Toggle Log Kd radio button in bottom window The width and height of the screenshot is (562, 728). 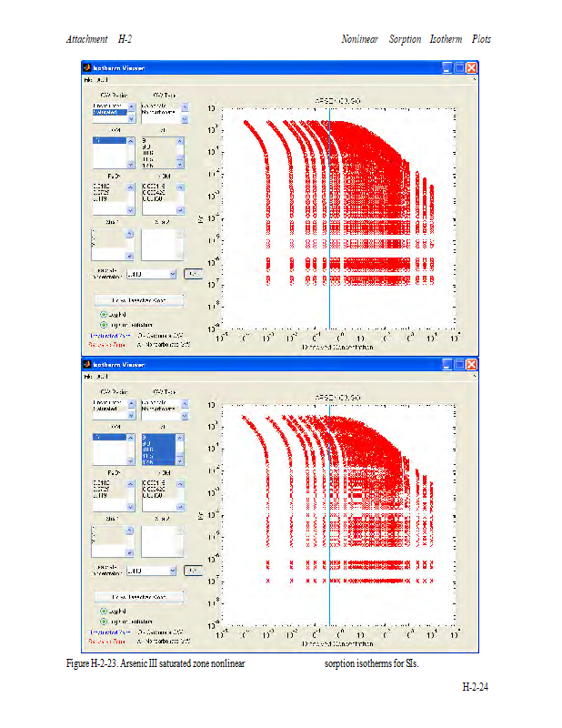104,611
